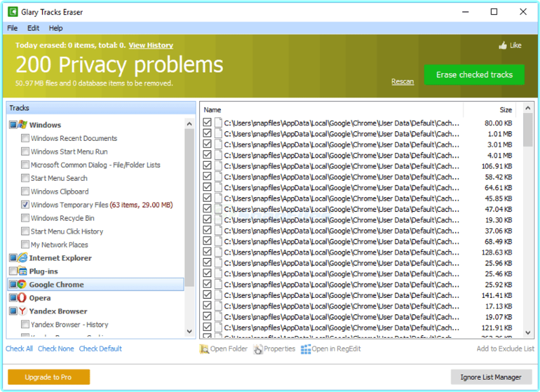Open the View History link
Viewport: 540px width, 392px height.
(150, 45)
